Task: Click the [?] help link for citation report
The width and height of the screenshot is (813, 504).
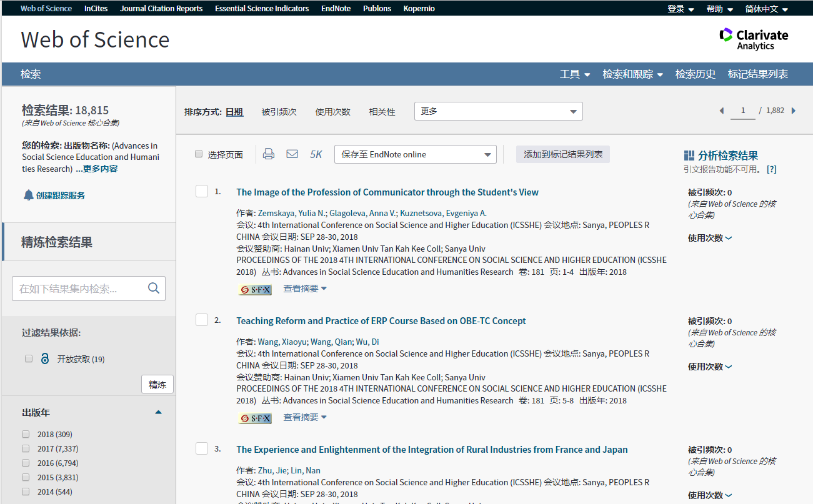Action: pos(772,169)
